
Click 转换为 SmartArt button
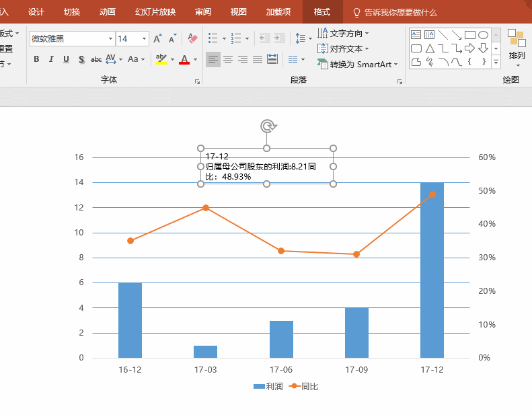tap(358, 64)
